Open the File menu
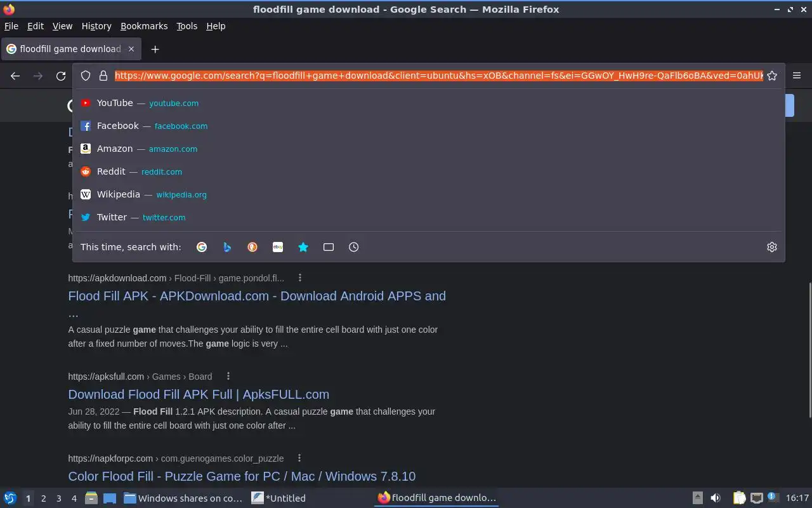Screen dimensions: 812x508 pyautogui.click(x=11, y=26)
